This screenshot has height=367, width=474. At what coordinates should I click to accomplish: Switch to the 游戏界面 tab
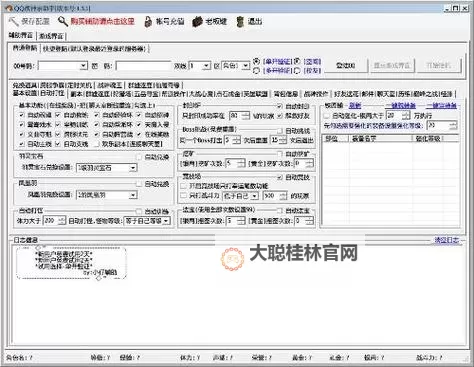click(51, 36)
